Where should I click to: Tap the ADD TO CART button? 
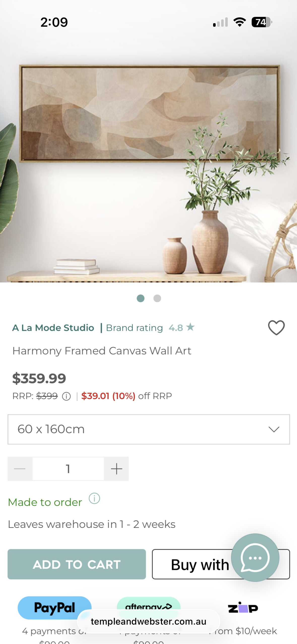click(77, 564)
